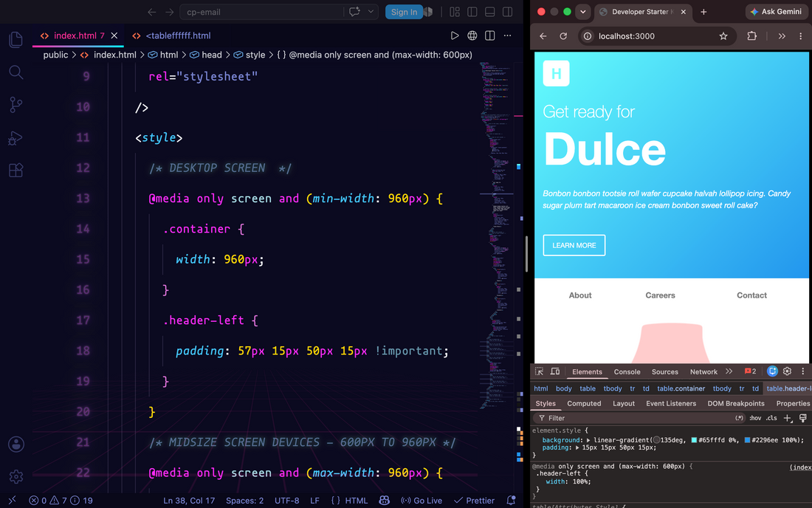Open DevTools settings gear
Image resolution: width=812 pixels, height=508 pixels.
787,371
